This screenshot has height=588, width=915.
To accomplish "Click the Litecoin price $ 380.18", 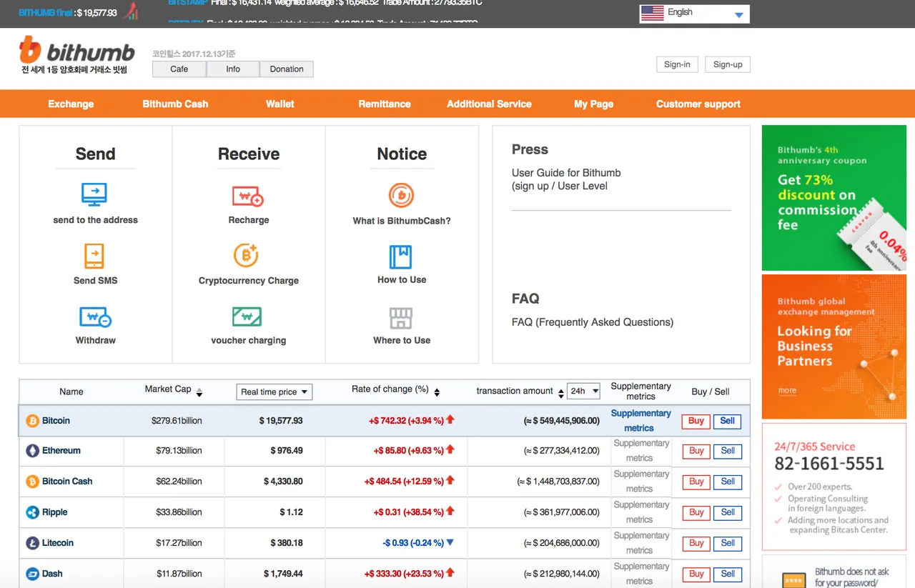I will pyautogui.click(x=287, y=543).
